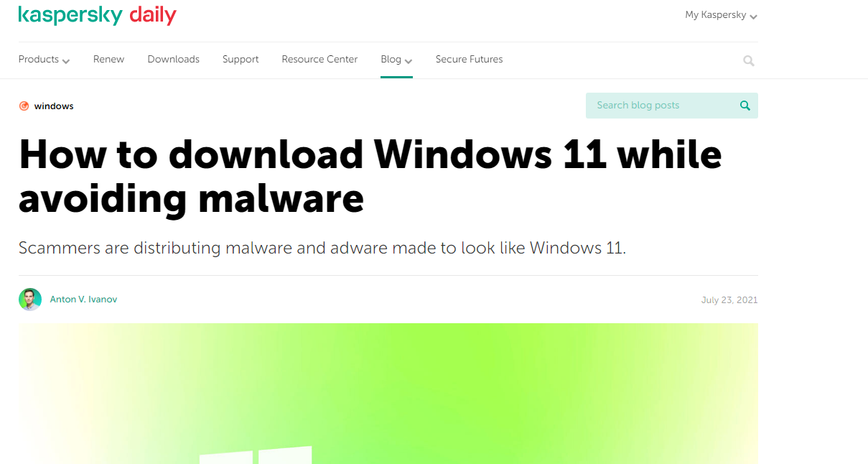Click Anton V. Ivanov's avatar photo
868x464 pixels.
30,300
